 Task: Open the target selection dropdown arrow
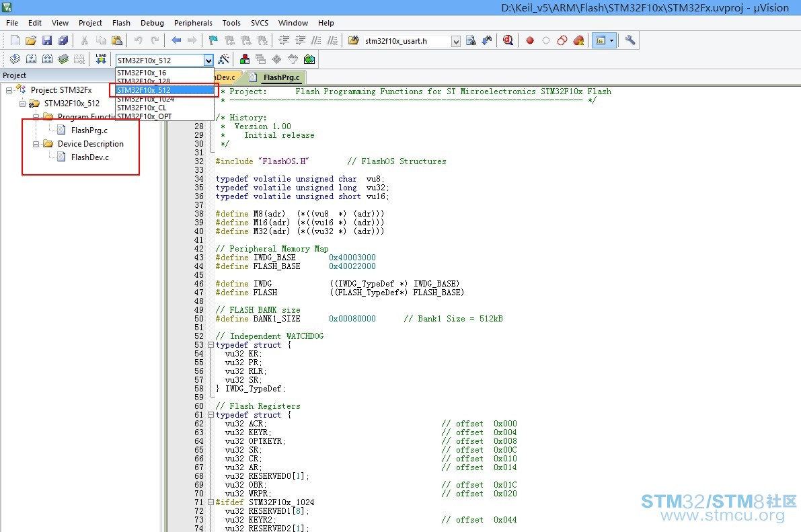(x=208, y=61)
